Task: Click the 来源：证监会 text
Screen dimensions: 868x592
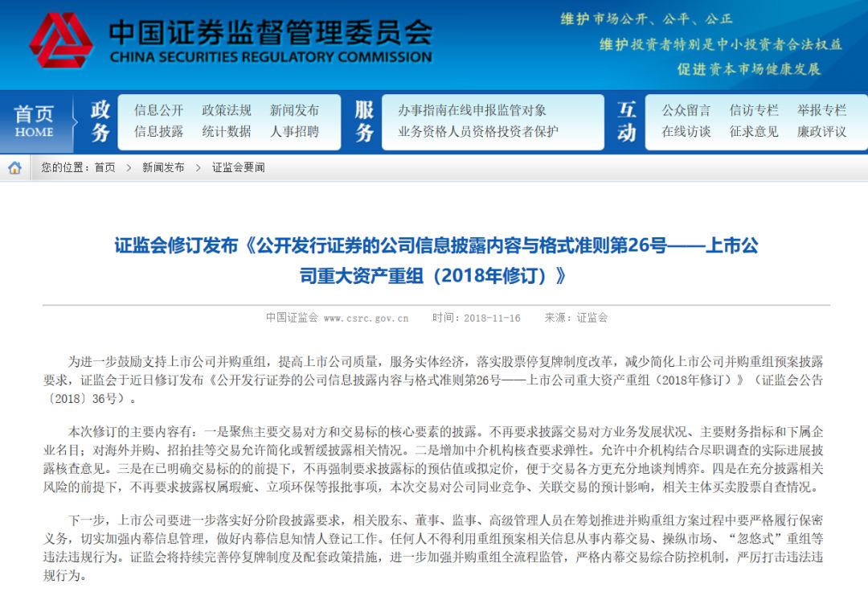Action: pyautogui.click(x=576, y=318)
